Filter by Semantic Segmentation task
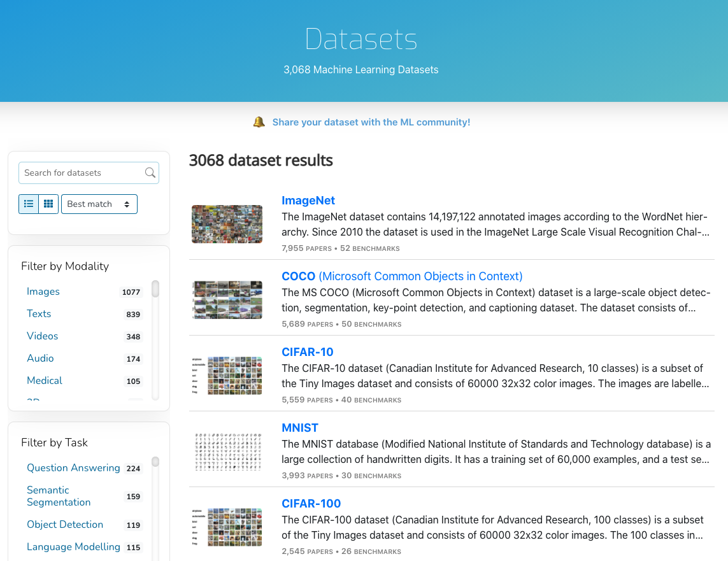Viewport: 728px width, 561px height. [x=59, y=496]
